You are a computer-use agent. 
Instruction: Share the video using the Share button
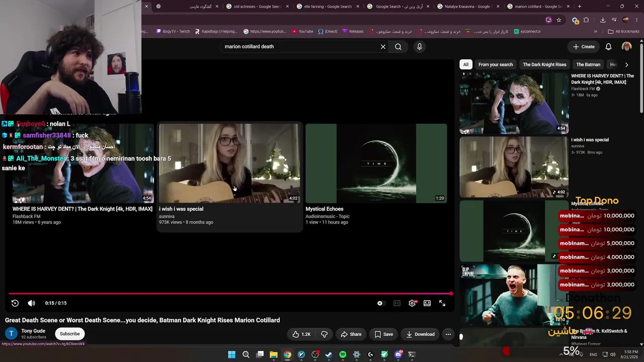pyautogui.click(x=351, y=334)
